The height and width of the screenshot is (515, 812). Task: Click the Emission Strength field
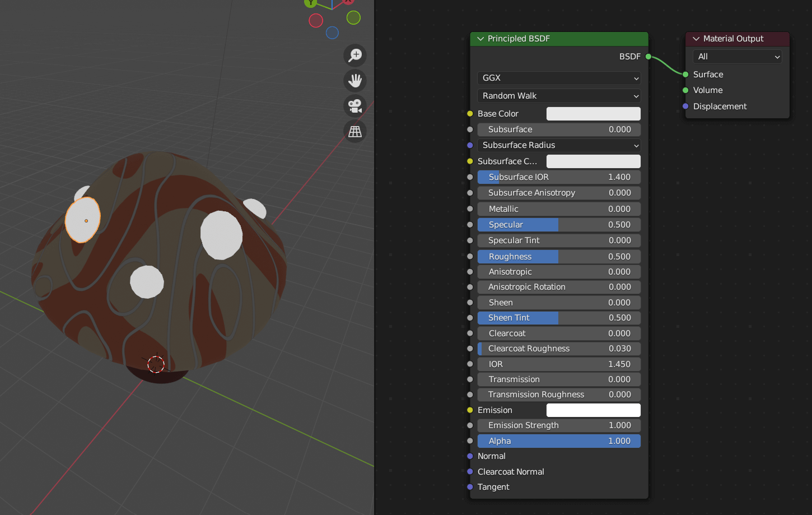[559, 425]
